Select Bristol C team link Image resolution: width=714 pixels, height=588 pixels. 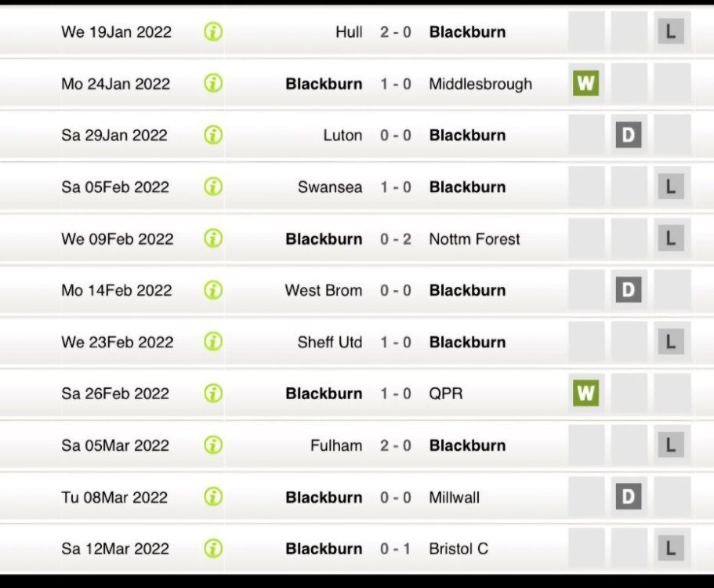[458, 549]
